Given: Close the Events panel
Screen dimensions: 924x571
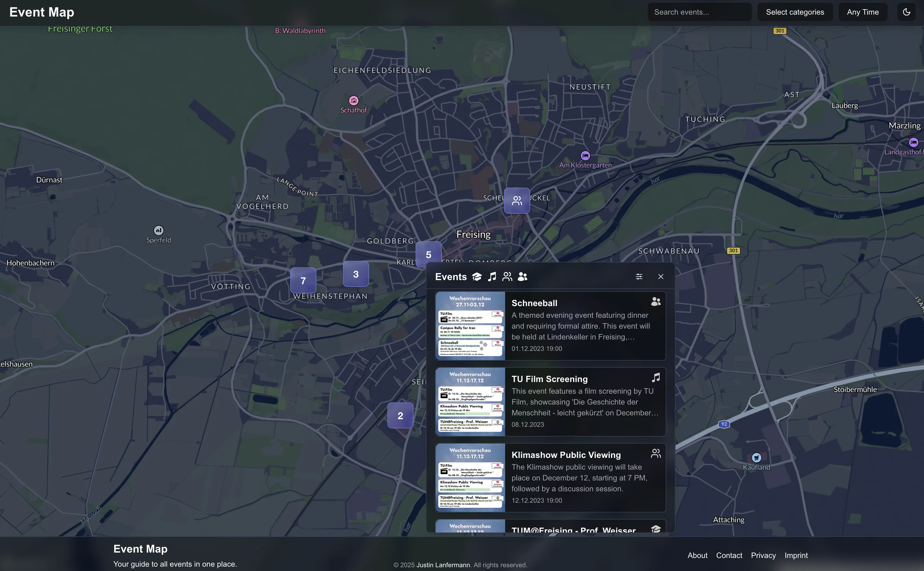Looking at the screenshot, I should point(661,277).
